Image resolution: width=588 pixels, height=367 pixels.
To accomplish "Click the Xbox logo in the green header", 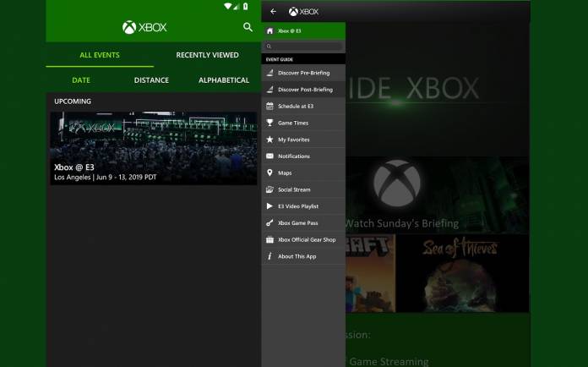I will pyautogui.click(x=144, y=27).
